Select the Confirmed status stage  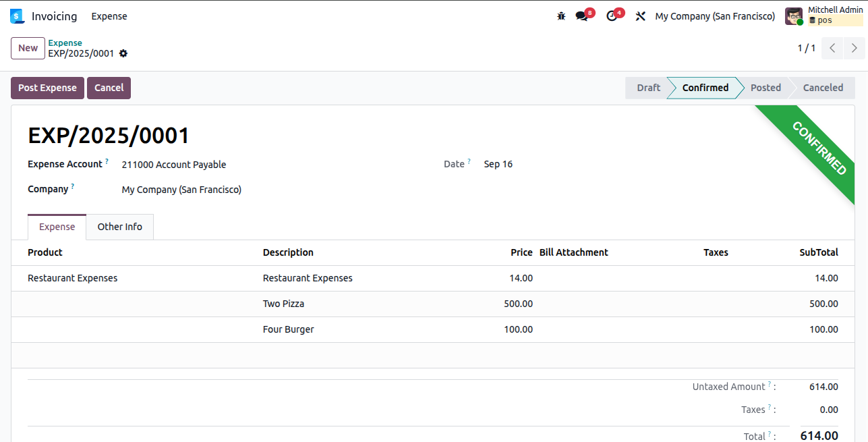[705, 88]
